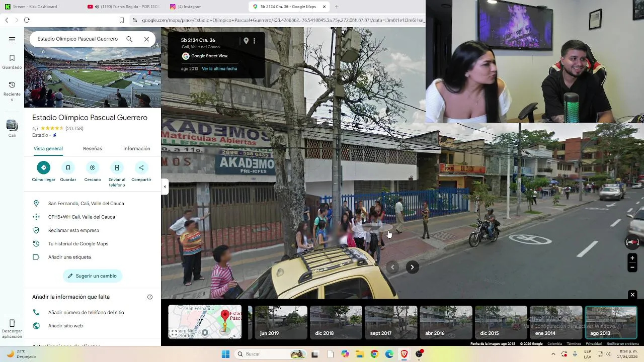Click the browser back arrow

point(7,20)
